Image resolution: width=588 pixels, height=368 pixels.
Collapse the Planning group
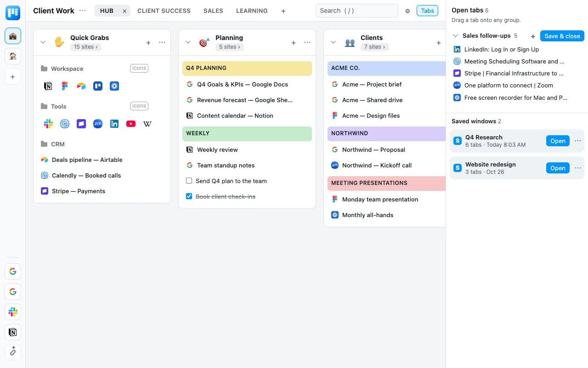click(x=188, y=42)
